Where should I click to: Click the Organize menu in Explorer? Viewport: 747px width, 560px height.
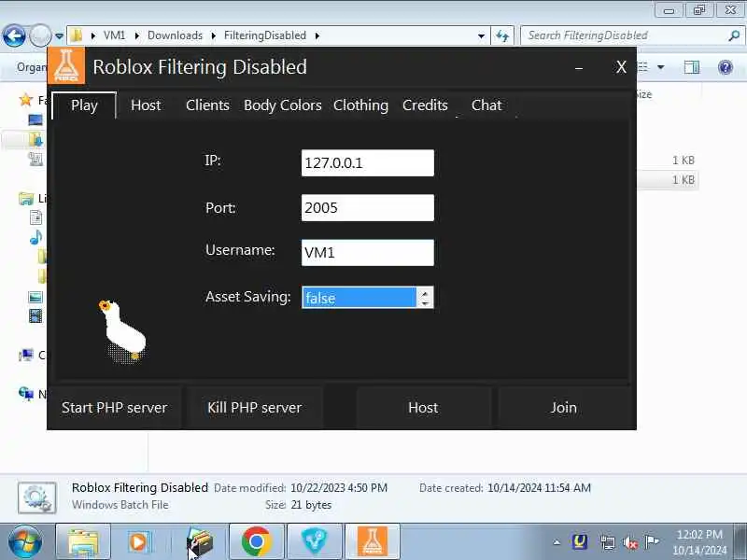[x=32, y=67]
